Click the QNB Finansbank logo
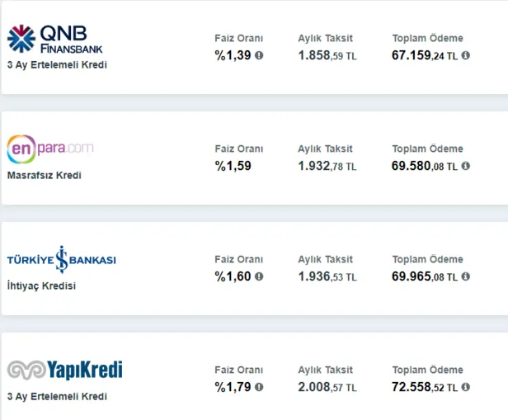 point(55,38)
